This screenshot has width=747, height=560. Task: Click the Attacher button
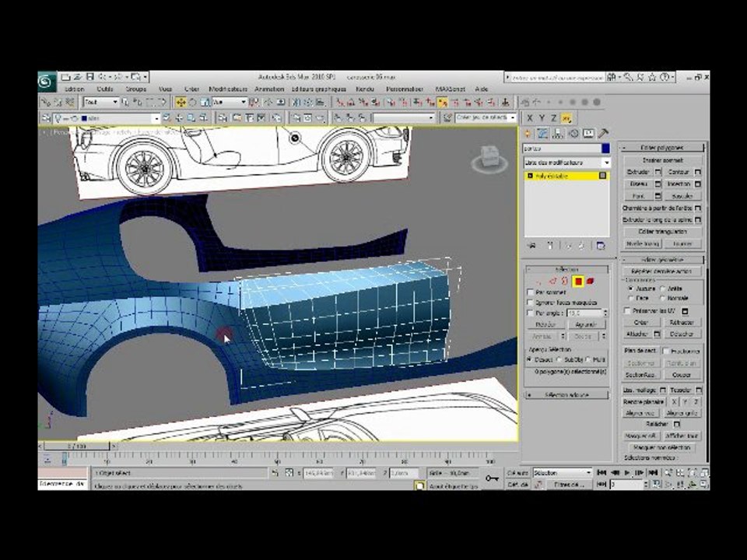click(637, 334)
